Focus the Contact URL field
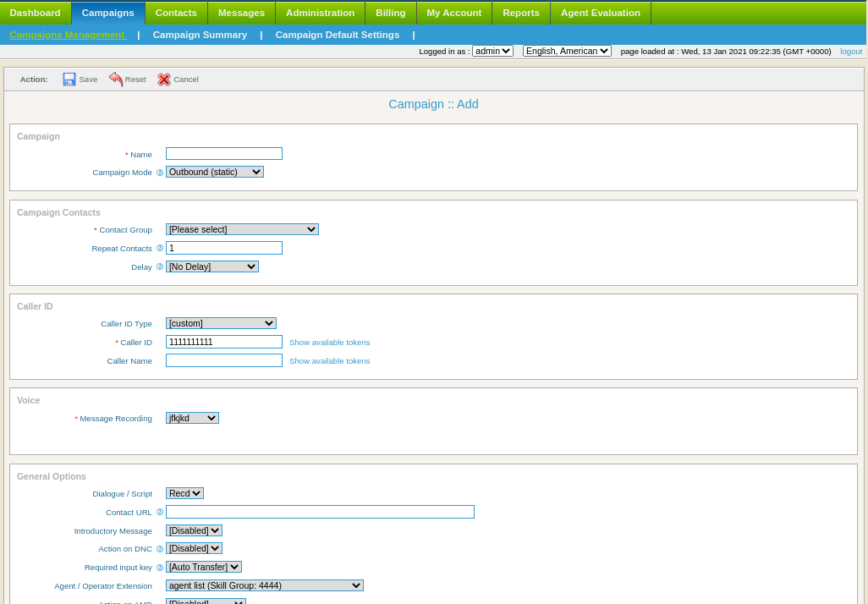Image resolution: width=868 pixels, height=604 pixels. pyautogui.click(x=320, y=512)
